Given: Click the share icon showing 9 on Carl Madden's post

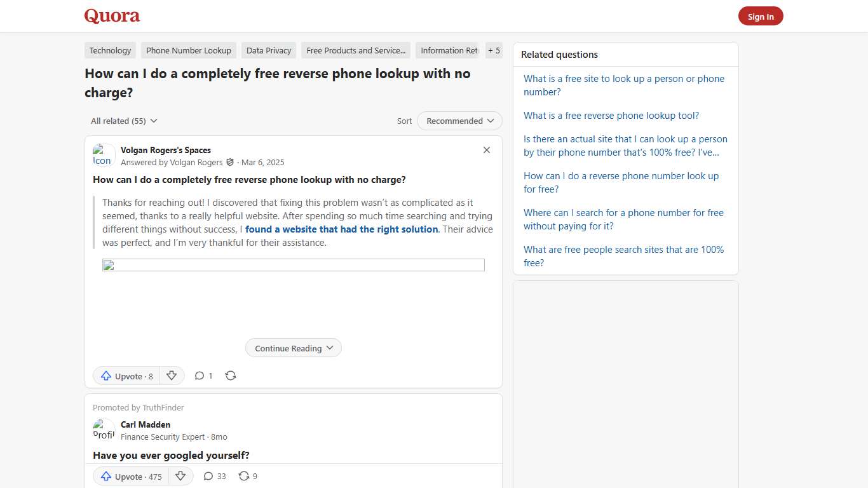Looking at the screenshot, I should (x=244, y=475).
